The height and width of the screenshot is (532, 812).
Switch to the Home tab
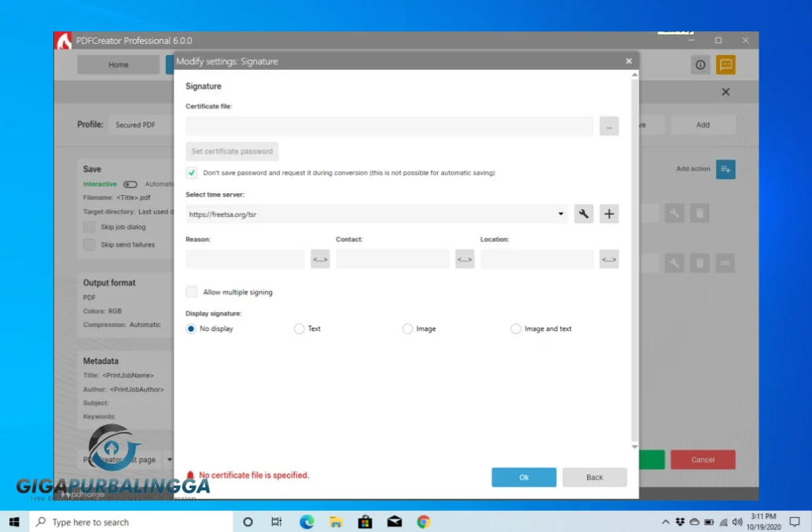click(118, 64)
